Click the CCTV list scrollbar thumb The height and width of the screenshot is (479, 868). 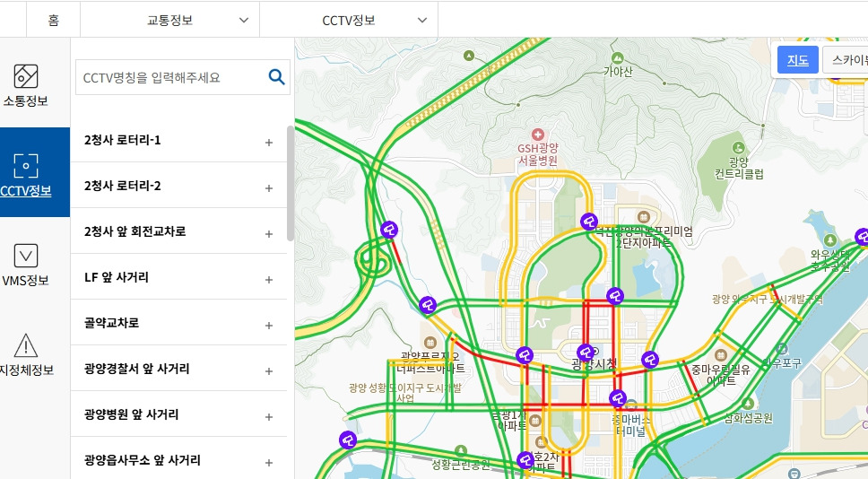(291, 183)
